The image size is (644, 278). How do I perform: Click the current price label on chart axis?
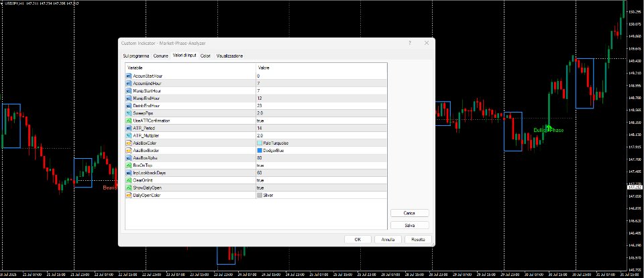(x=635, y=188)
